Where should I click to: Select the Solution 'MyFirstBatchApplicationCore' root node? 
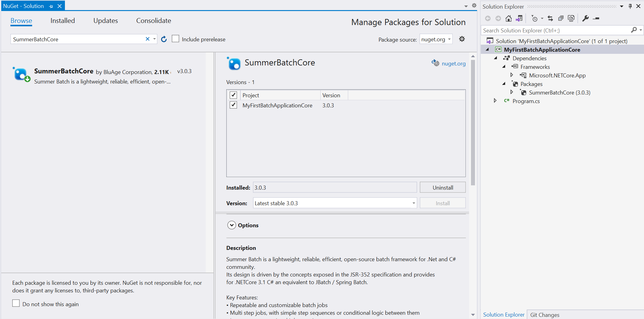coord(562,41)
